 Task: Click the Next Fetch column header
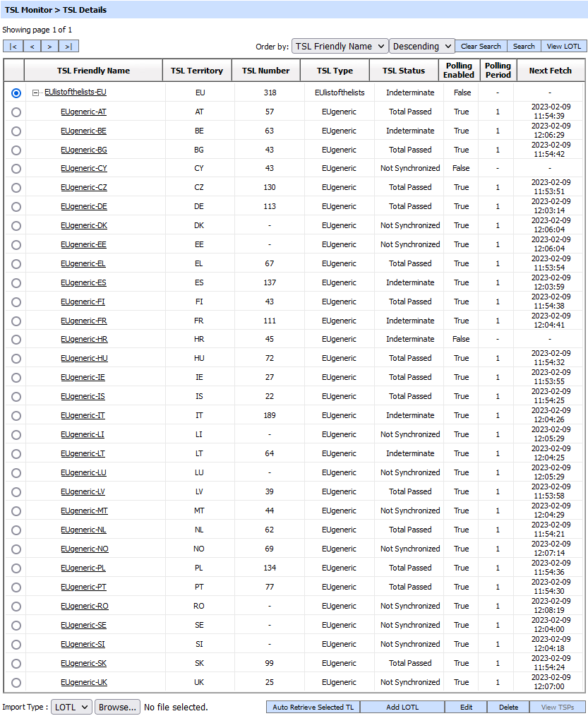pyautogui.click(x=549, y=71)
